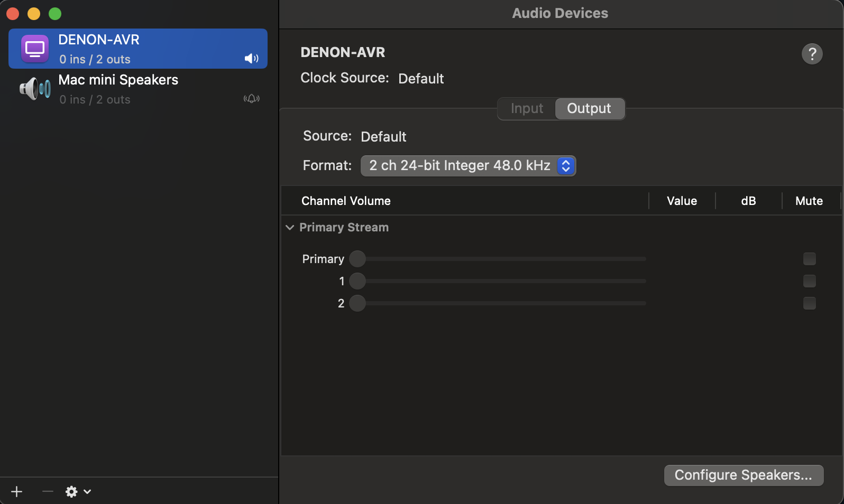The image size is (844, 504).
Task: Click the Mac mini Speakers icon
Action: [x=35, y=89]
